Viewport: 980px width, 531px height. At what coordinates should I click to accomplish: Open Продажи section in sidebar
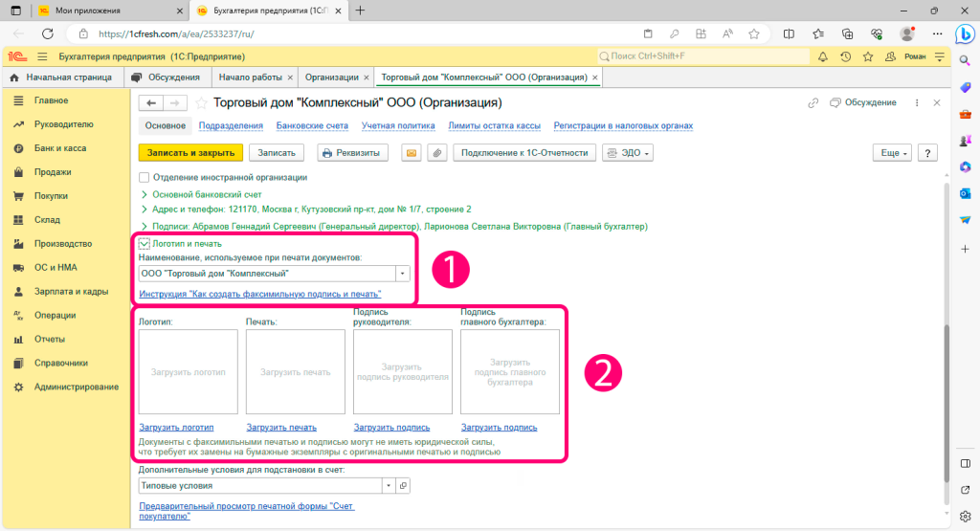(x=53, y=172)
